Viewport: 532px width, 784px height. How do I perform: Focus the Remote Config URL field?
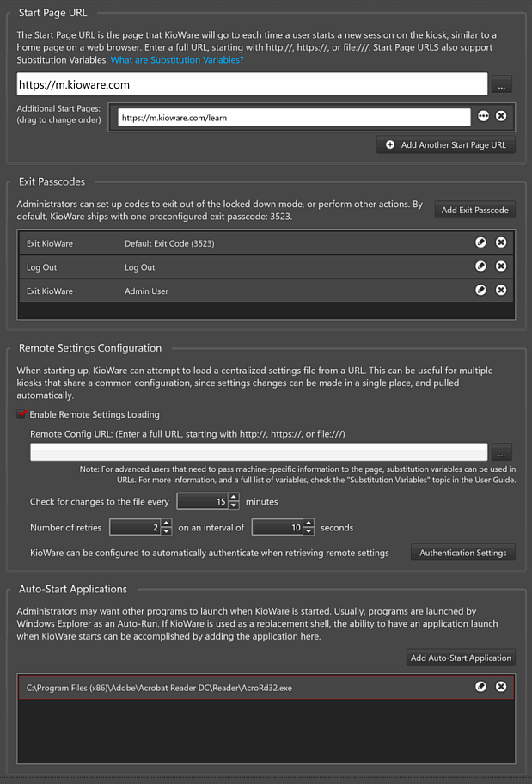click(259, 451)
